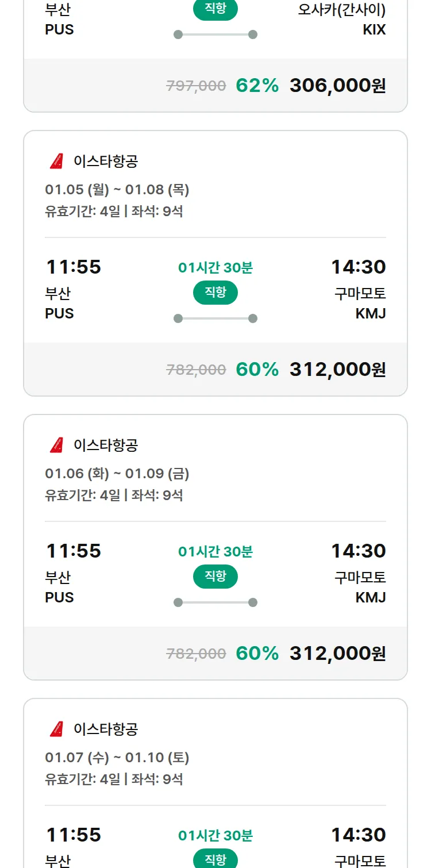Tap the 직항 badge on the Osaka flight
The width and height of the screenshot is (431, 868).
(x=215, y=9)
